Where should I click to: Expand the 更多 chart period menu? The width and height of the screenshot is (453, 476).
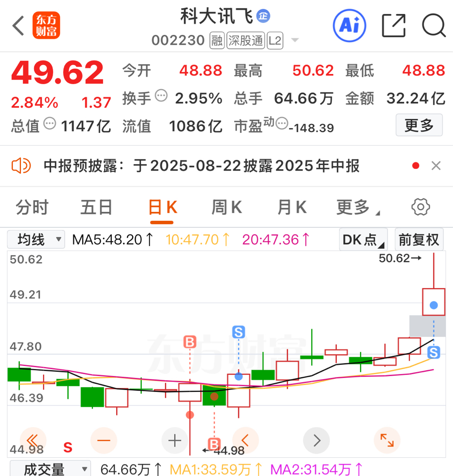tap(358, 207)
